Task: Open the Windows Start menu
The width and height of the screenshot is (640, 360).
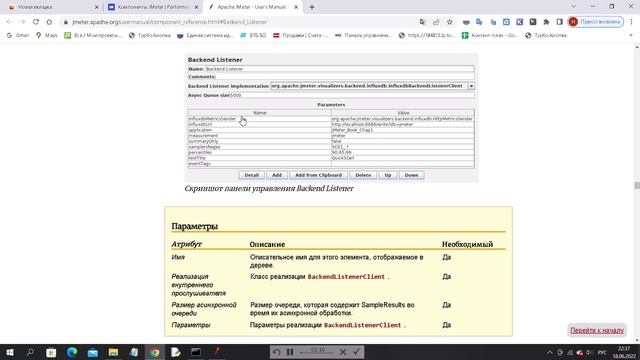Action: (9, 352)
